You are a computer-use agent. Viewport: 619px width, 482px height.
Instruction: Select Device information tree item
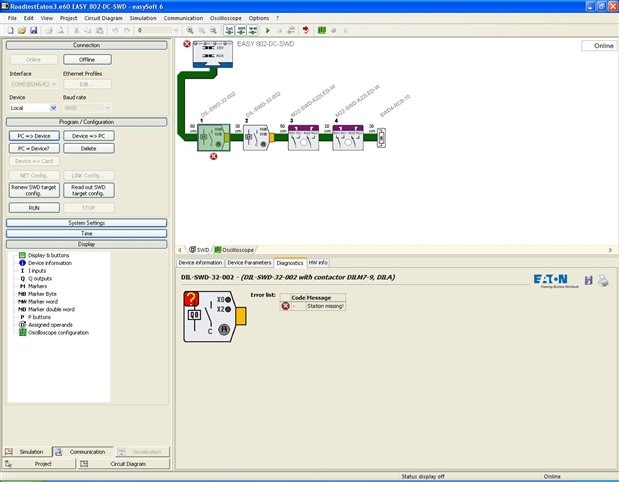click(45, 263)
